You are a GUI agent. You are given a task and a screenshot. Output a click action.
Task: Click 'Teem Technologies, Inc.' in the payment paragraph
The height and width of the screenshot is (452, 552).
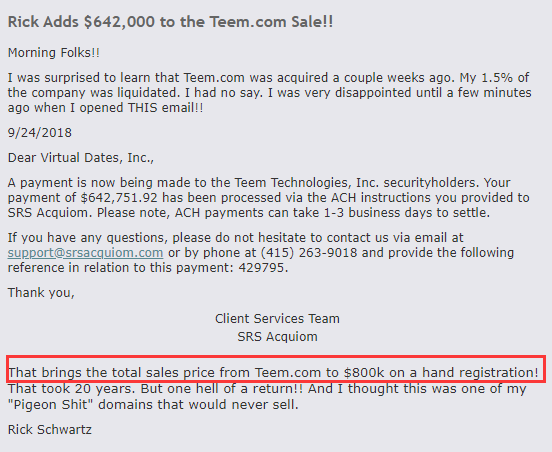point(307,183)
